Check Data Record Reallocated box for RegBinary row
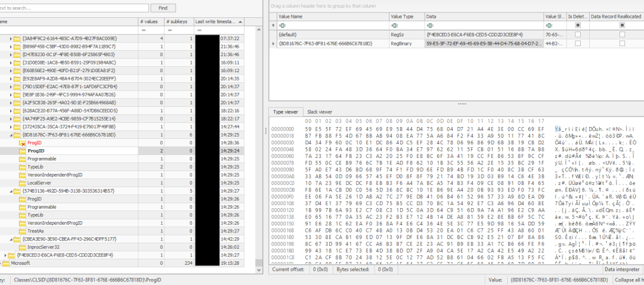Screen dimensions: 644x285 (622, 43)
